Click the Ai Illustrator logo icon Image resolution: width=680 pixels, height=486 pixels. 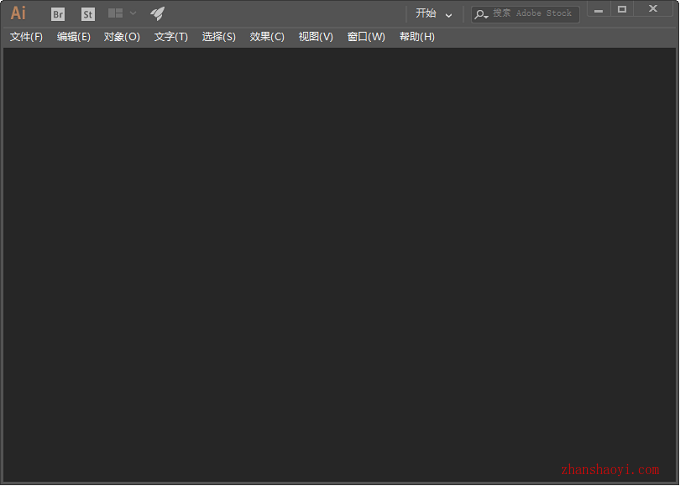(18, 13)
